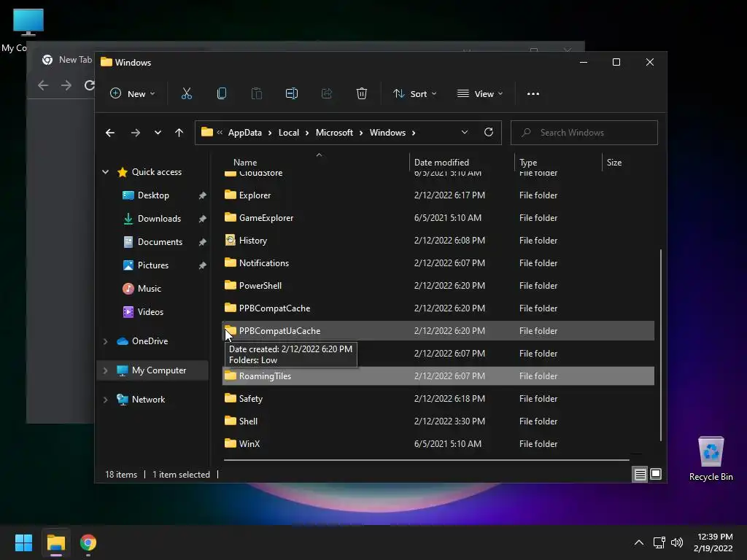The height and width of the screenshot is (560, 747).
Task: Switch to details view layout icon
Action: point(640,474)
